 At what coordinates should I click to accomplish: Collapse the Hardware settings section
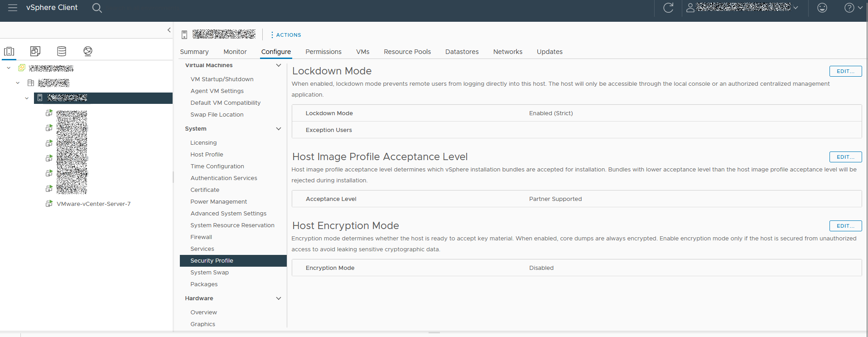point(278,298)
